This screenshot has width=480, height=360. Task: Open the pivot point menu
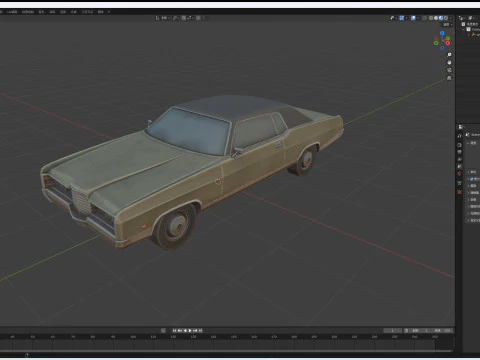(x=176, y=18)
